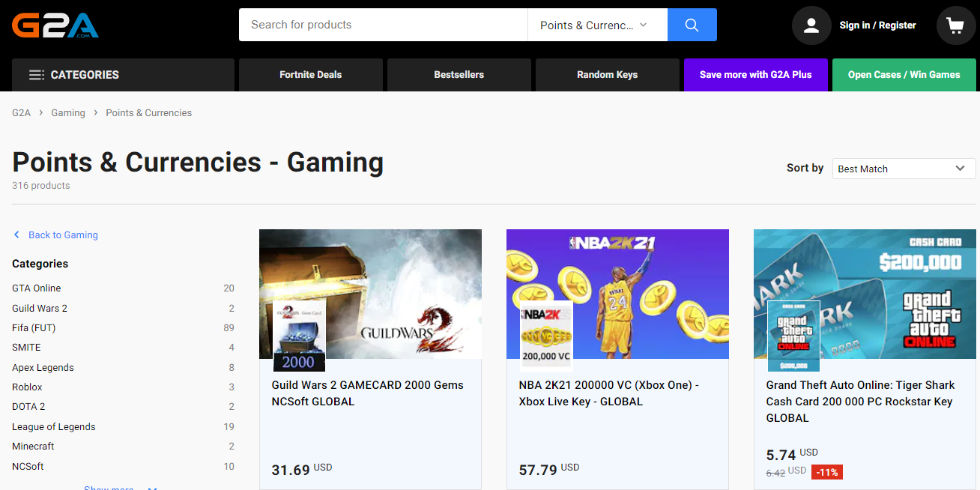Click the crossed-out 6.42 USD price
Viewport: 980px width, 490px height.
[x=786, y=472]
